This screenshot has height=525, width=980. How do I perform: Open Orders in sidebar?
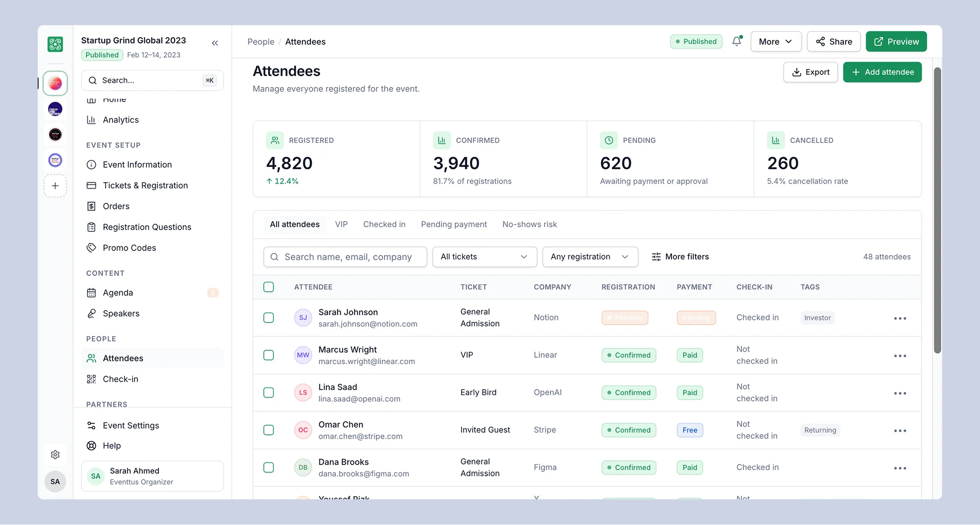[x=152, y=206]
